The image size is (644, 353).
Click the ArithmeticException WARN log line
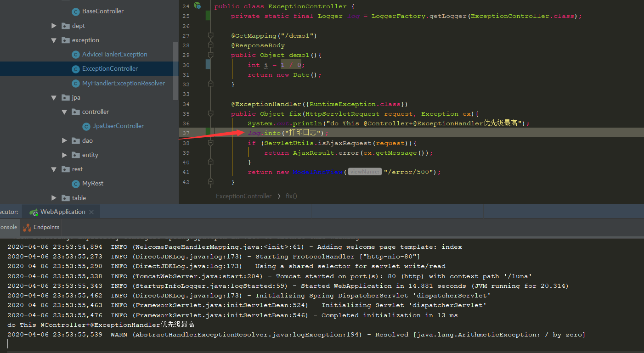pyautogui.click(x=296, y=335)
